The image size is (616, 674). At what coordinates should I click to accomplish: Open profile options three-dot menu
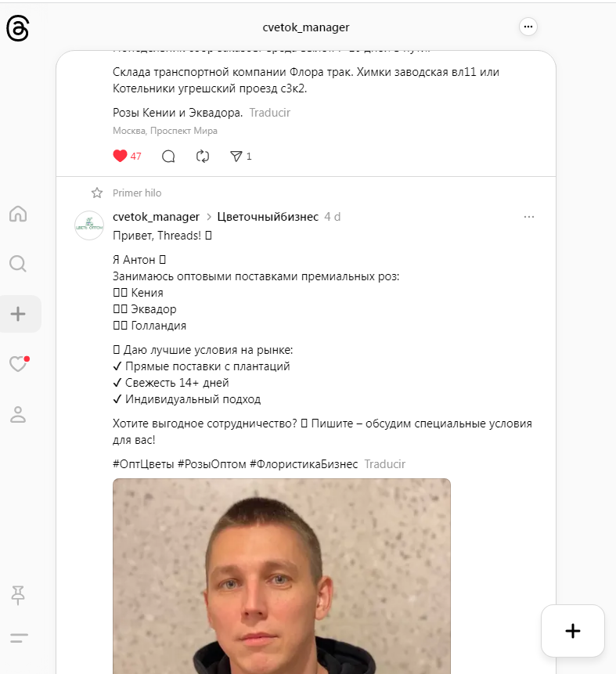(x=528, y=27)
